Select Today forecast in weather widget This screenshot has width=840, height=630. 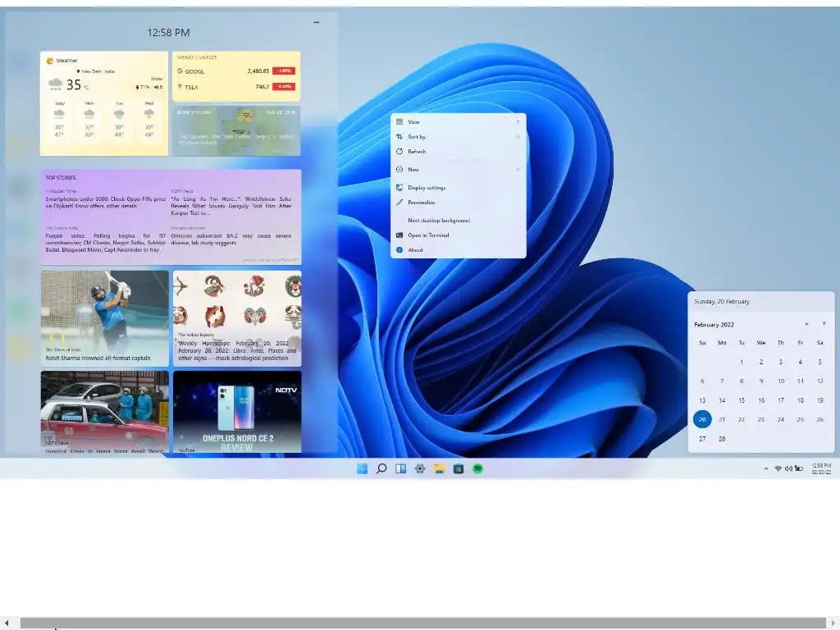(x=59, y=120)
